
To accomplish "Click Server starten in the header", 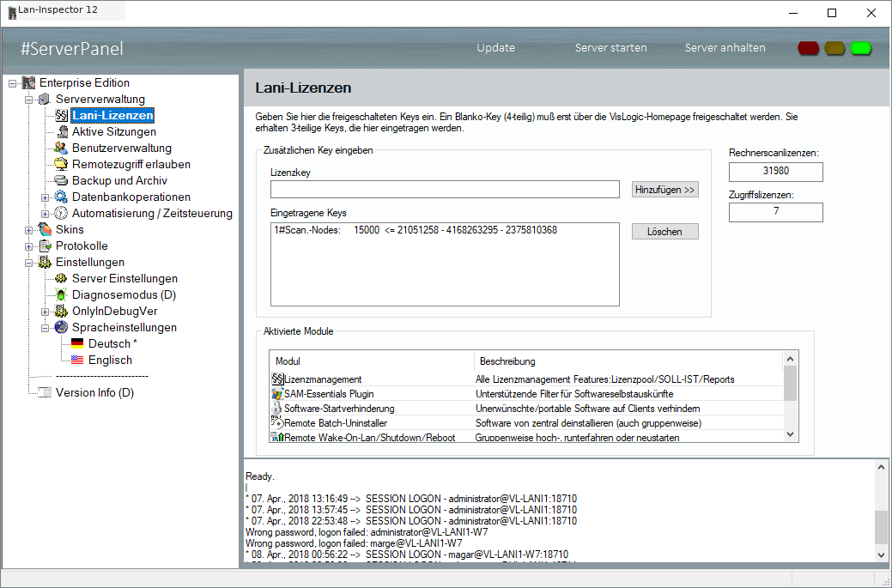I will (x=610, y=48).
